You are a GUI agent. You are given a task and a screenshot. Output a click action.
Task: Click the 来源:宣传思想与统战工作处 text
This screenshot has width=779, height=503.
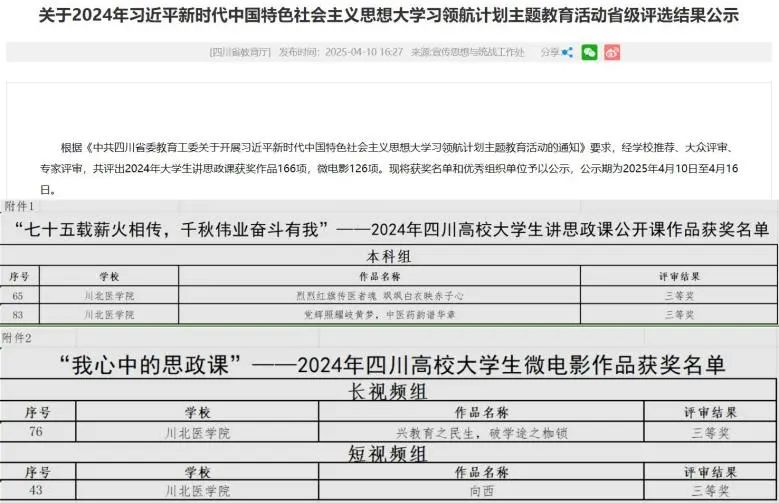473,52
